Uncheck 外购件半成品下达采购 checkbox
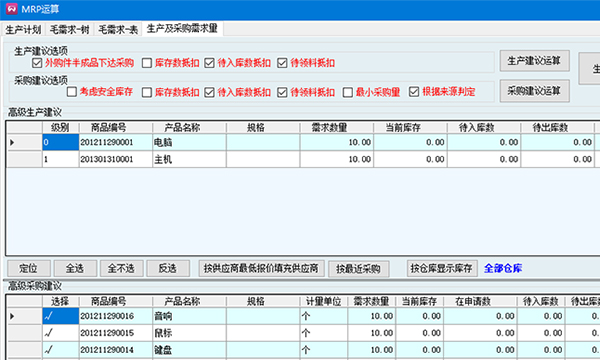Image resolution: width=600 pixels, height=360 pixels. point(37,63)
